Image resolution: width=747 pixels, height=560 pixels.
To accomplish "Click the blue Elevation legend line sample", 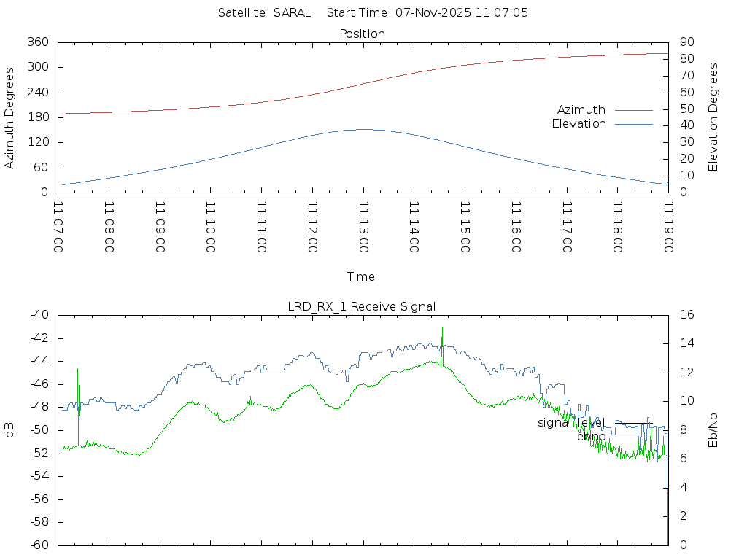I will point(633,124).
